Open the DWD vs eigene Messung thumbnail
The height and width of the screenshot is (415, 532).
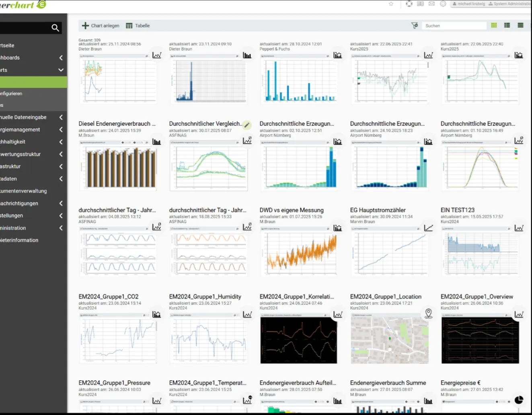tap(299, 252)
